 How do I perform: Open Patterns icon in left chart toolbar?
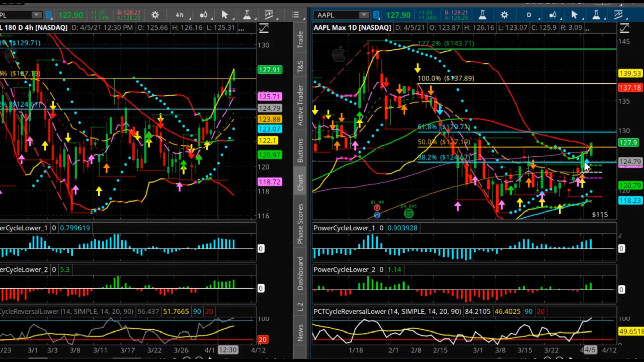[269, 15]
